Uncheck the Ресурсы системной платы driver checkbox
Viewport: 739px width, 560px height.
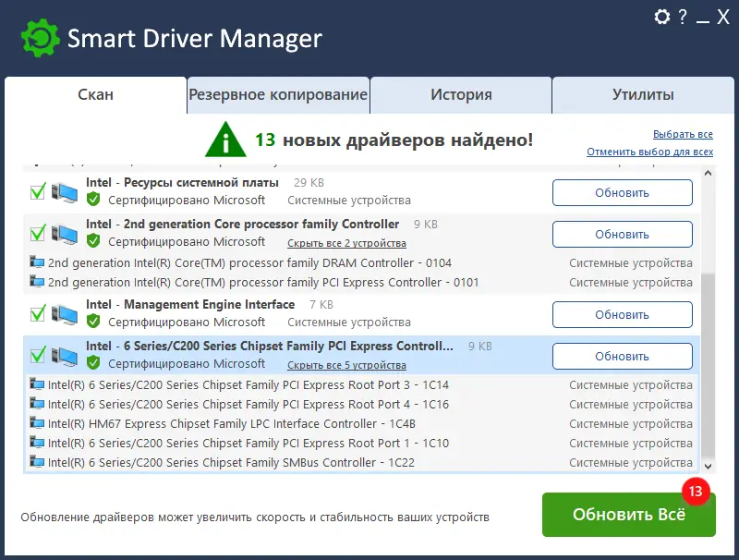[x=38, y=191]
